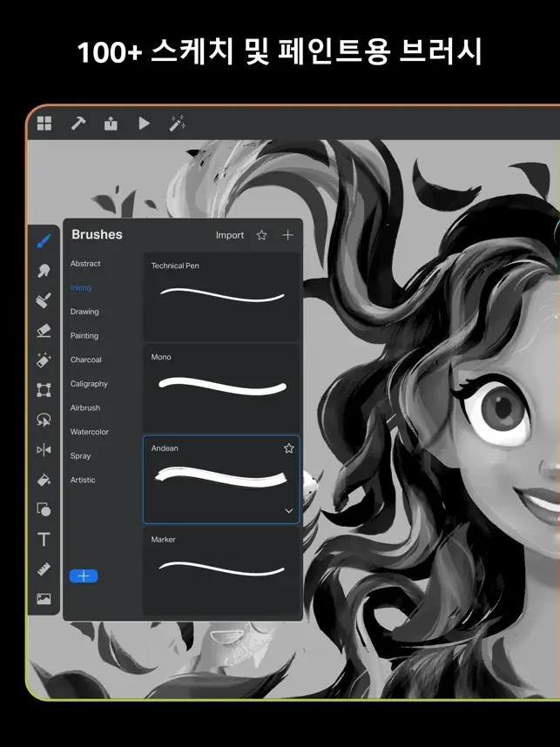The image size is (560, 747).
Task: Select the Shape tool
Action: [x=44, y=509]
